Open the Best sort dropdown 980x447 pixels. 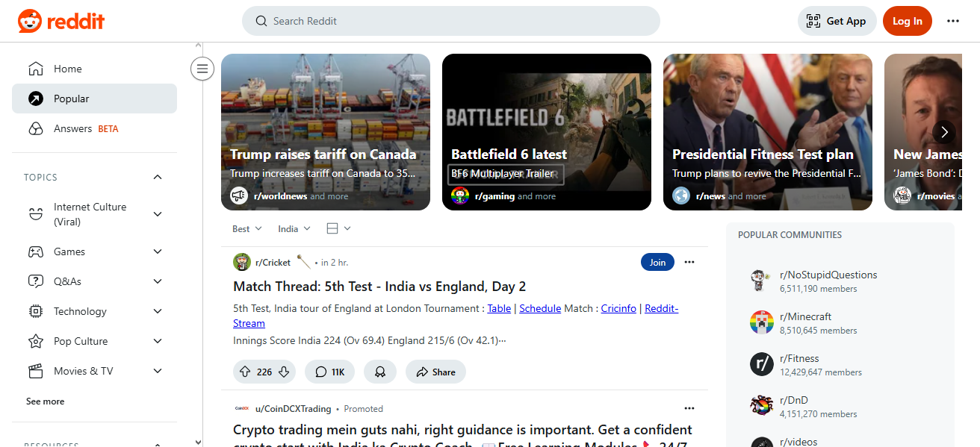pyautogui.click(x=247, y=228)
